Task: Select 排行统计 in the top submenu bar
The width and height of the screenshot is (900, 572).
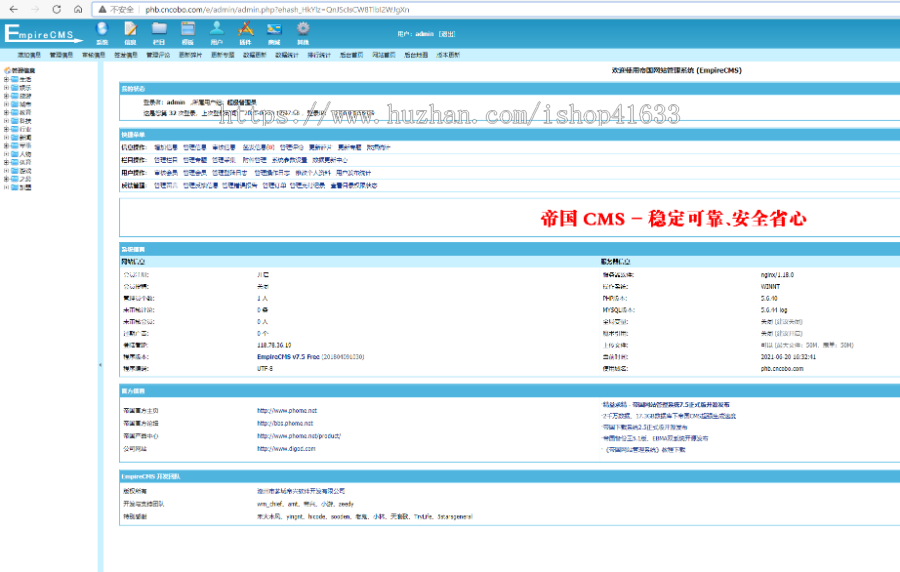Action: [x=319, y=55]
